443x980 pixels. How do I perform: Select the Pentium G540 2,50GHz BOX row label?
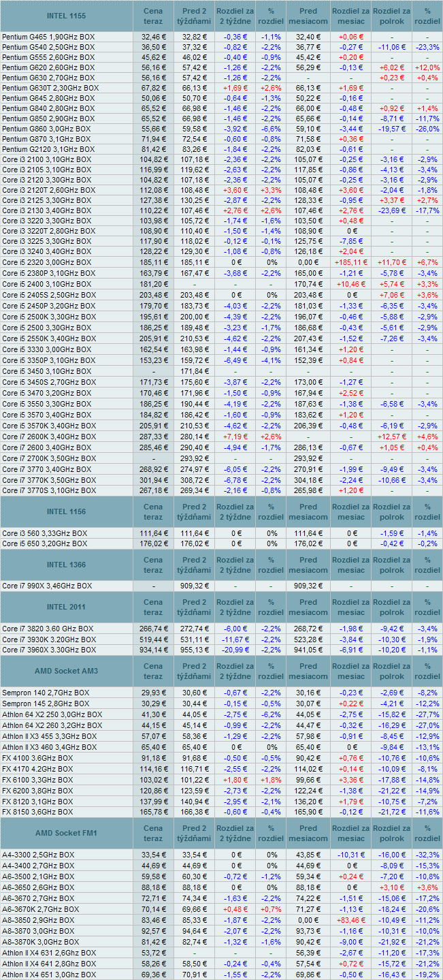pos(48,47)
